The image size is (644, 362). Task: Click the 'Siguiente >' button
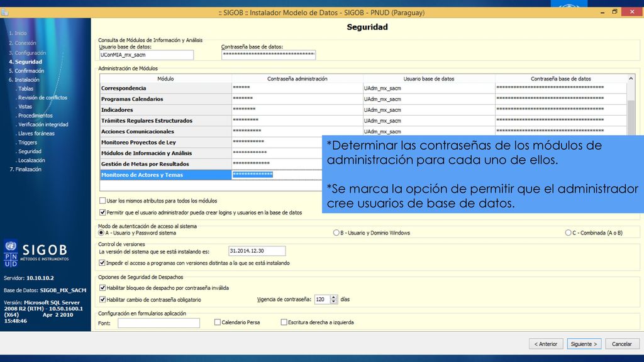[584, 344]
